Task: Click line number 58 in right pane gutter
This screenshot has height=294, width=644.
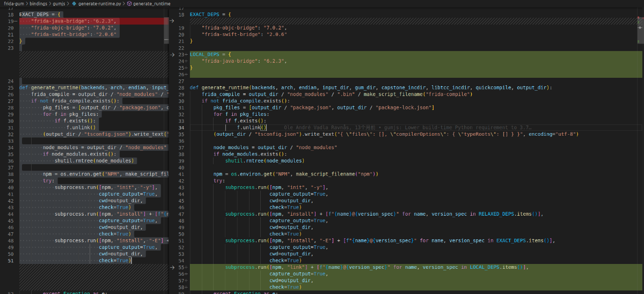Action: click(x=181, y=287)
